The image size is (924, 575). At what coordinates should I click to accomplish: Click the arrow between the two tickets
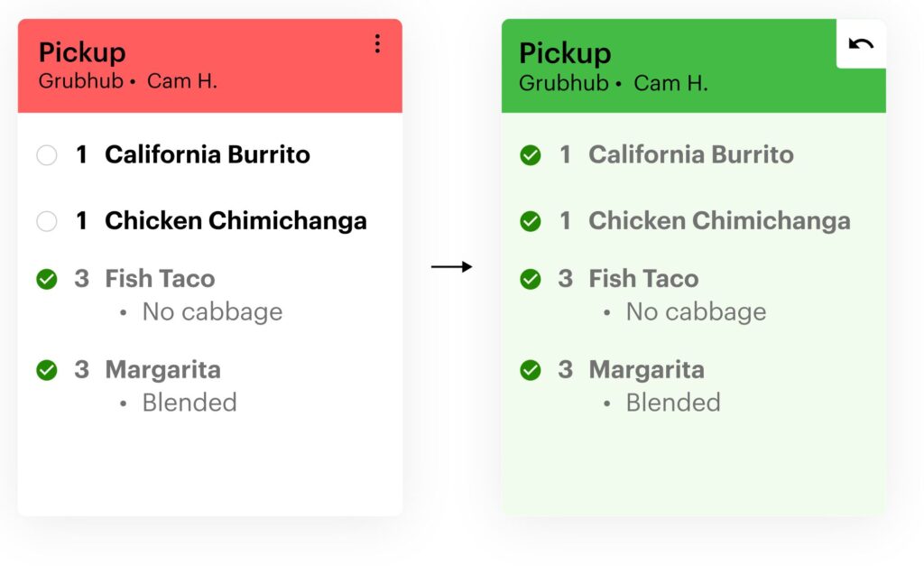(x=451, y=266)
